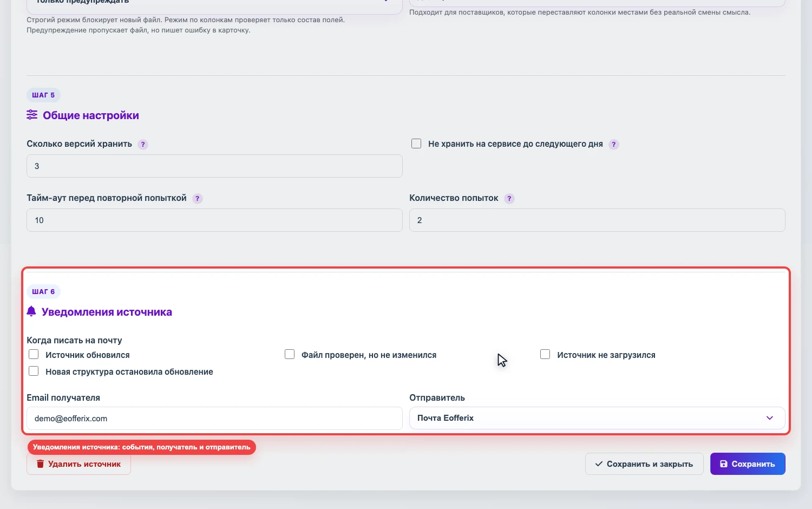This screenshot has width=812, height=509.
Task: Focus the Количество попыток field
Action: pyautogui.click(x=597, y=220)
